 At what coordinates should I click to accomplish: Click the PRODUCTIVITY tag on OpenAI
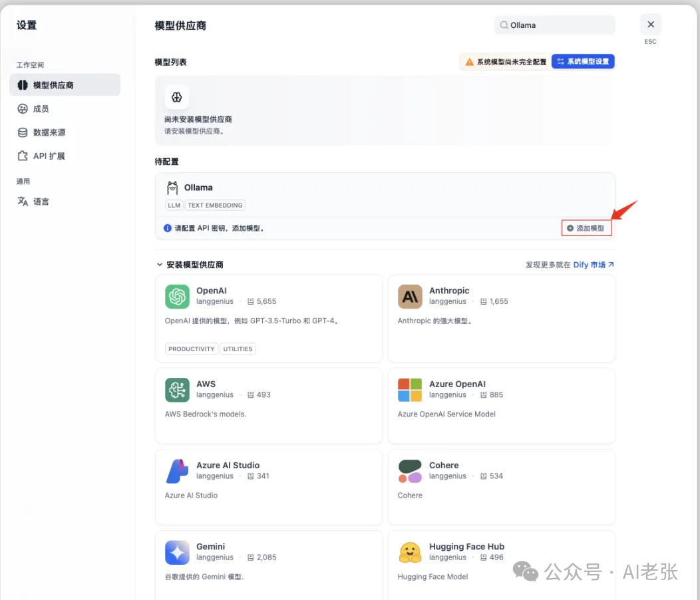[x=192, y=349]
